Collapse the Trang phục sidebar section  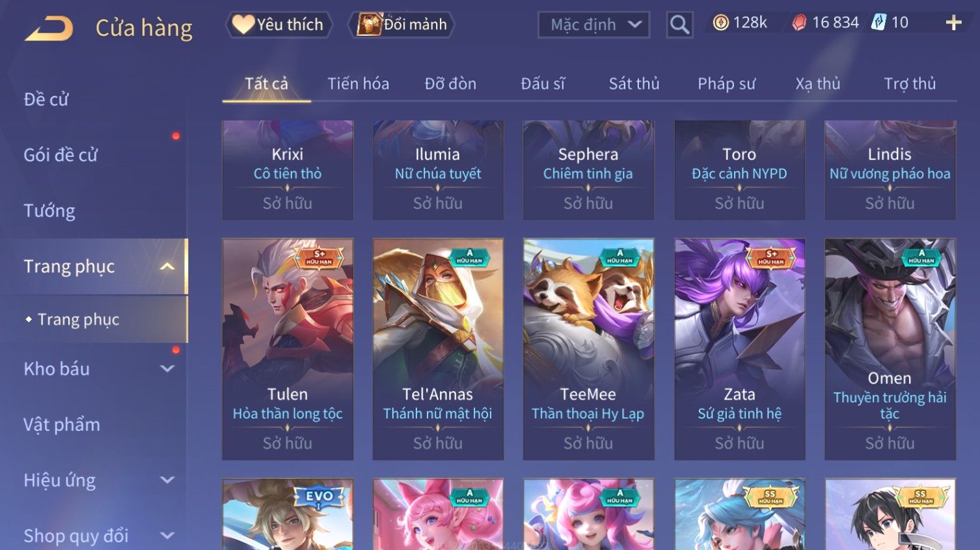click(167, 266)
